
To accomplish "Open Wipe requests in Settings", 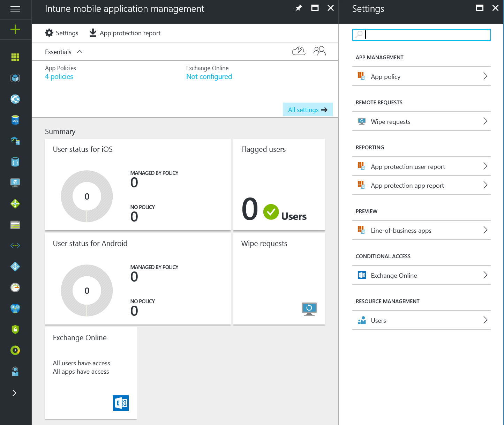I will (421, 121).
